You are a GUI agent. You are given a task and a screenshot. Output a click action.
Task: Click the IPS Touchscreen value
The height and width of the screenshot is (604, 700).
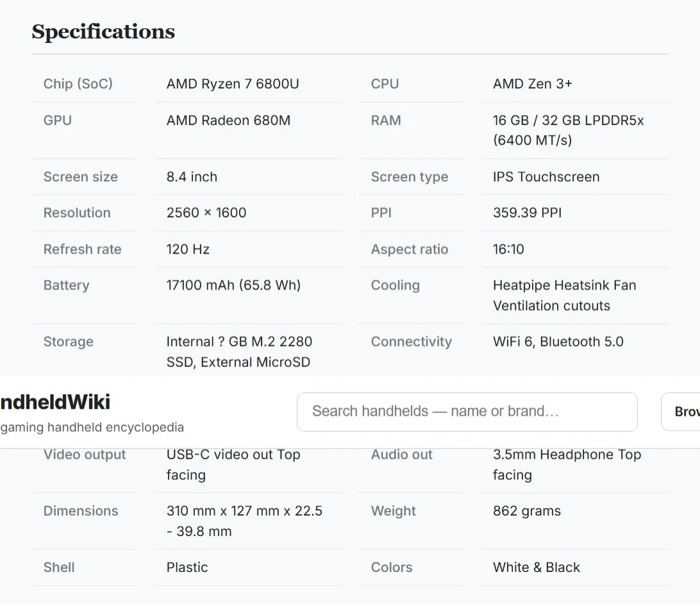point(546,177)
